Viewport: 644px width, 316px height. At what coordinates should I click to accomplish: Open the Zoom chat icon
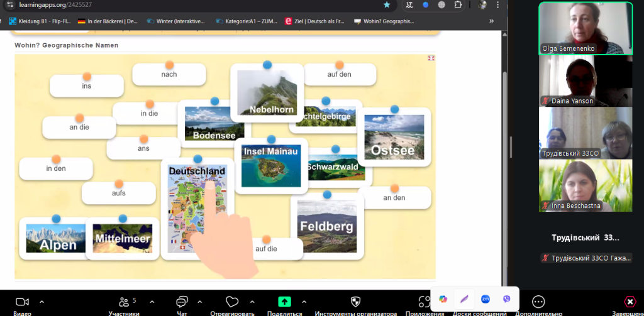point(182,302)
